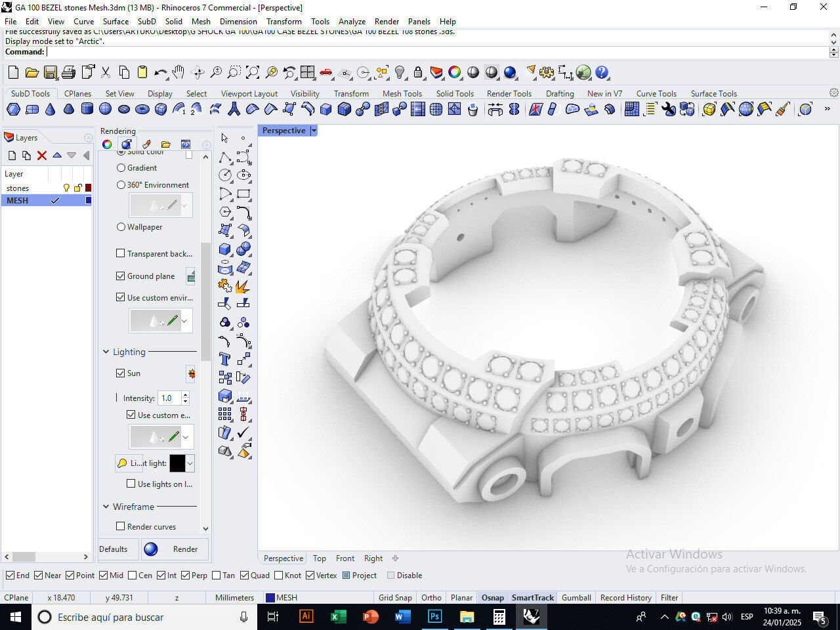Click the Zoom Extents icon
This screenshot has height=630, width=840.
[x=253, y=72]
